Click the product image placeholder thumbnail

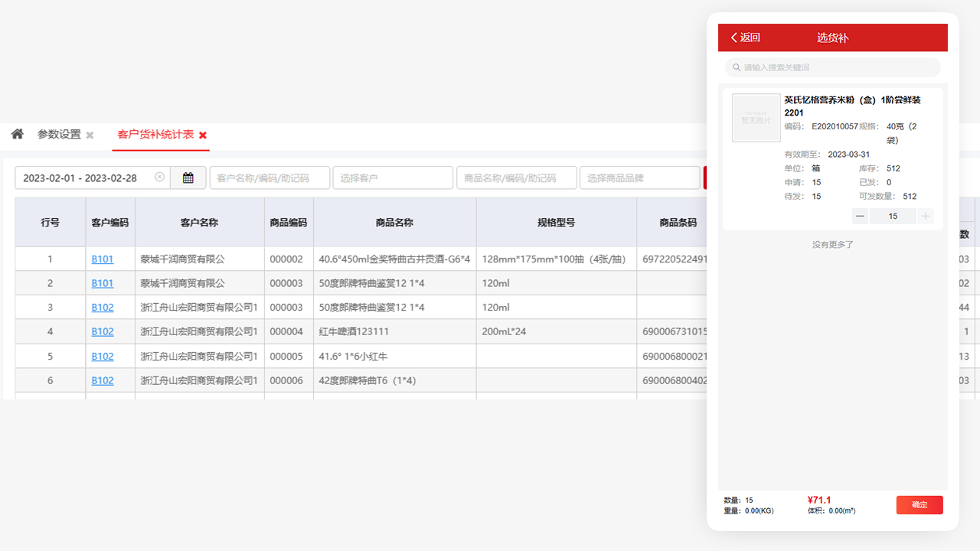point(756,117)
